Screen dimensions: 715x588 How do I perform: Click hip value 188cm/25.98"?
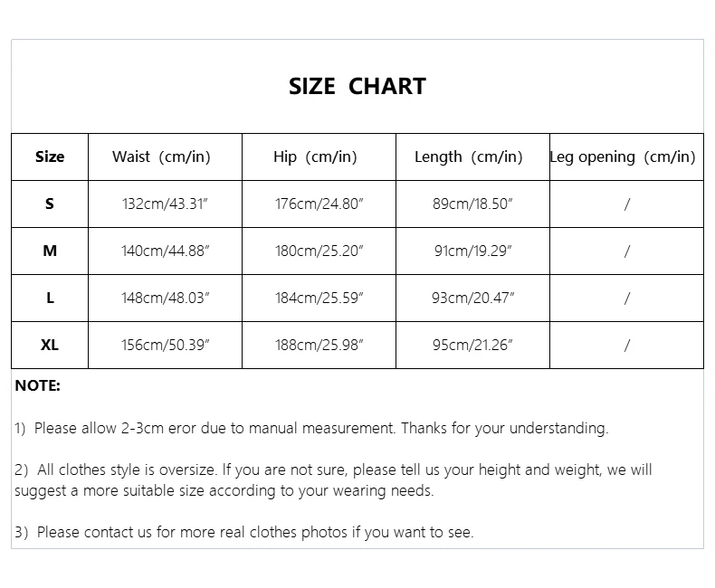pos(319,345)
